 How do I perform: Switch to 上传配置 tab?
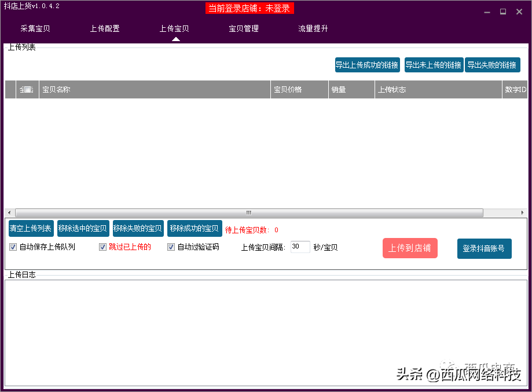click(x=105, y=28)
